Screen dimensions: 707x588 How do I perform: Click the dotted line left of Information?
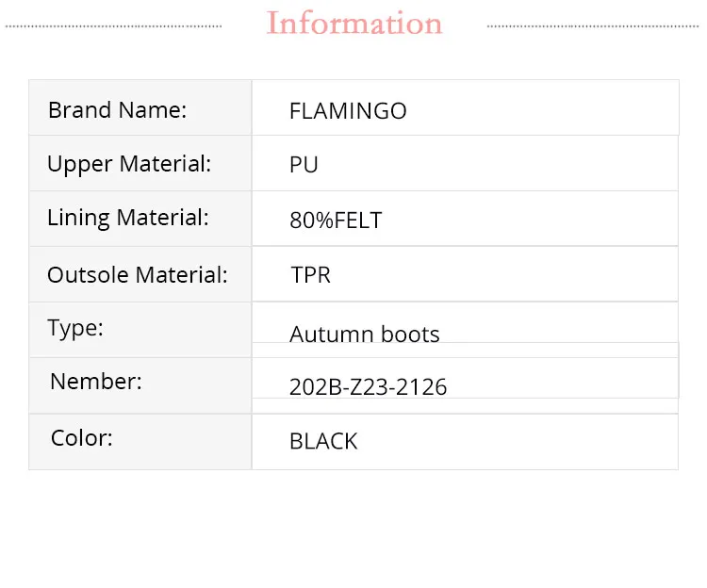coord(113,26)
